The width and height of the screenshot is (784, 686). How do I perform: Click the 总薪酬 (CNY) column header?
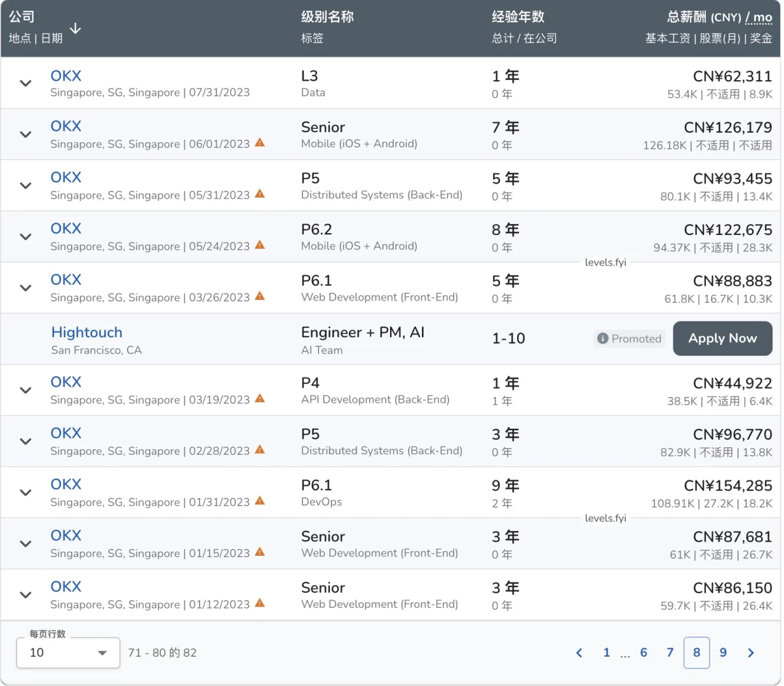click(x=704, y=17)
